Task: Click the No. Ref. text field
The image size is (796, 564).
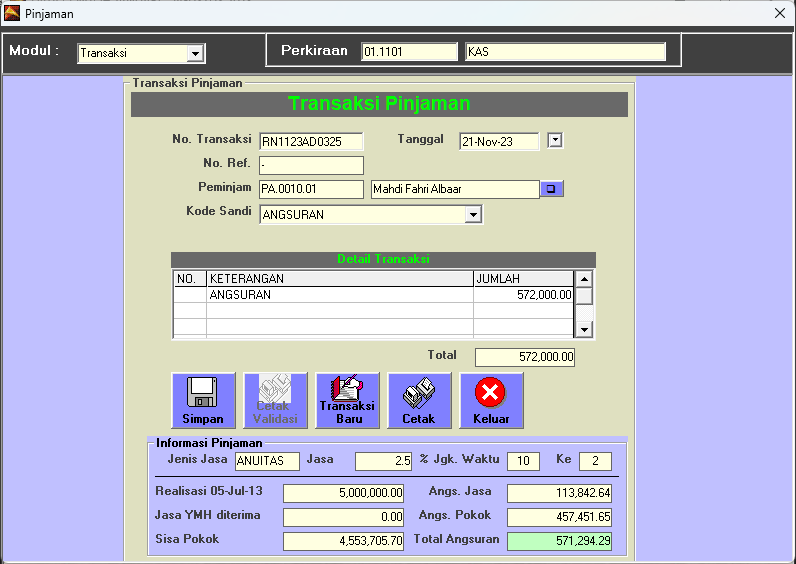Action: [311, 166]
